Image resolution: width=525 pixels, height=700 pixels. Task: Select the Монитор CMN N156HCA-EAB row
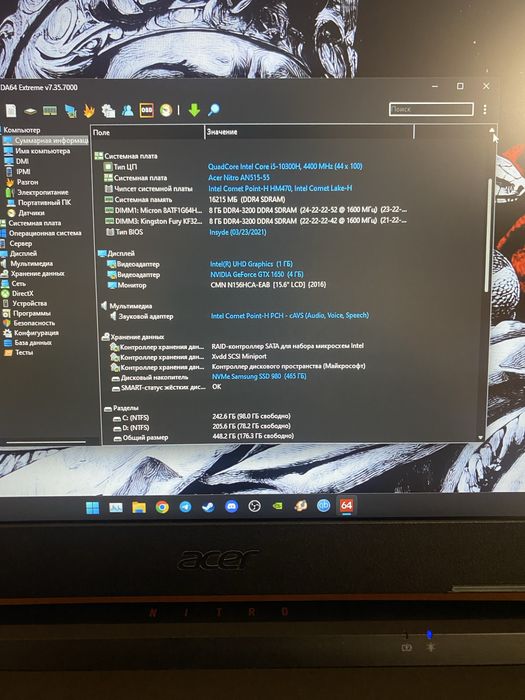[216, 285]
